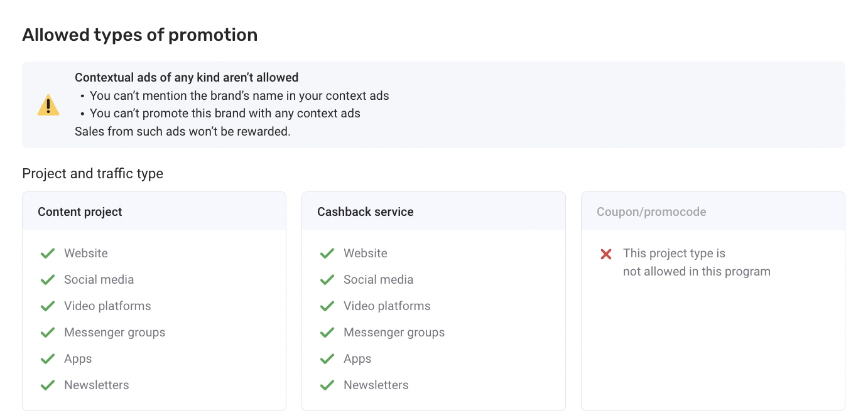Click the checkmark by Content project Newsletters
Screen dimensions: 868x418
[48, 385]
